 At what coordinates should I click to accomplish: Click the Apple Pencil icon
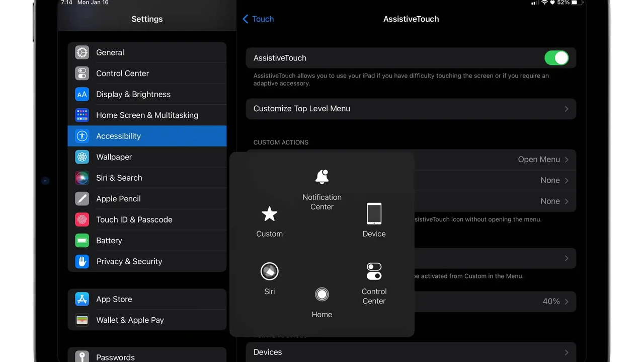point(82,199)
